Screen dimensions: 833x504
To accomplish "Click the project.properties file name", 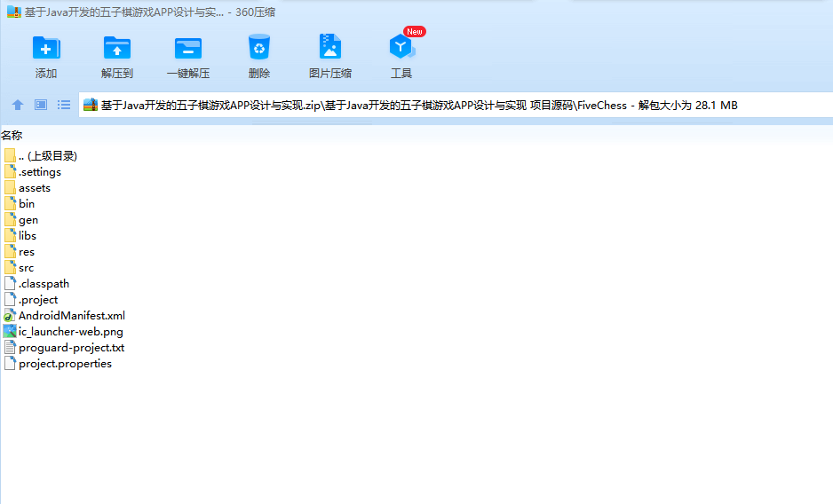I will [x=66, y=363].
